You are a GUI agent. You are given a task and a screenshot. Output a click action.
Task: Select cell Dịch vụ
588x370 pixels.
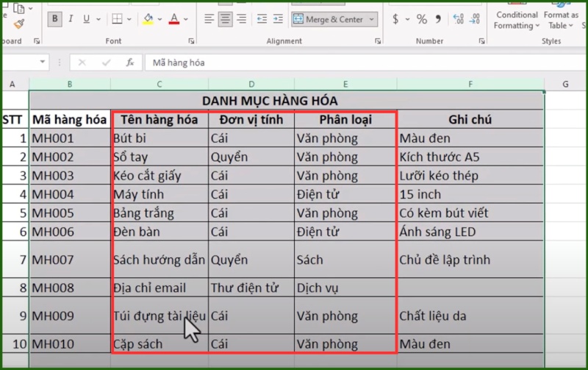click(345, 288)
